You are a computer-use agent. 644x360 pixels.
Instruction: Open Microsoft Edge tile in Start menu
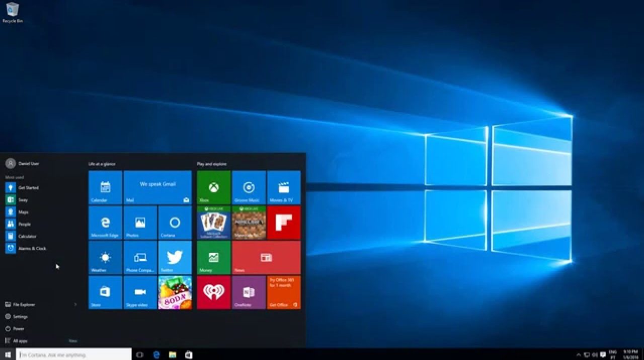pyautogui.click(x=105, y=223)
